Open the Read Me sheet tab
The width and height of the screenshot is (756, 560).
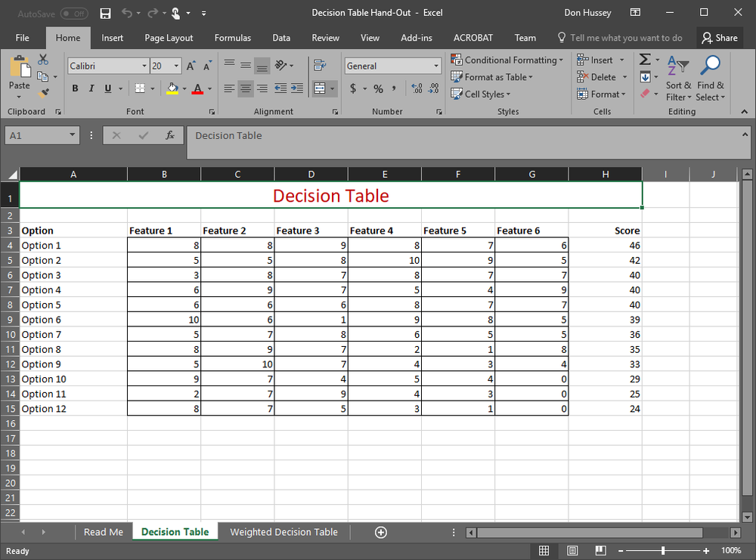pos(103,532)
